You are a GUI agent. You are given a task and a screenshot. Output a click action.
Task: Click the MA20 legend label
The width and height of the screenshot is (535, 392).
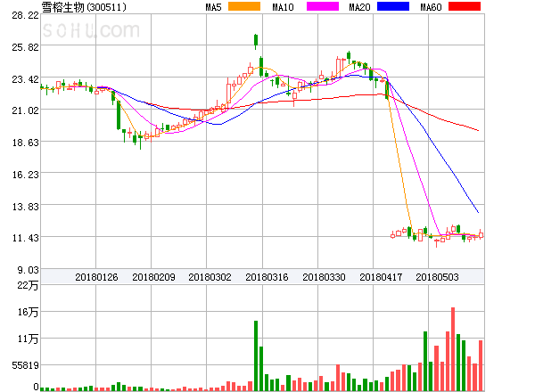tap(359, 7)
